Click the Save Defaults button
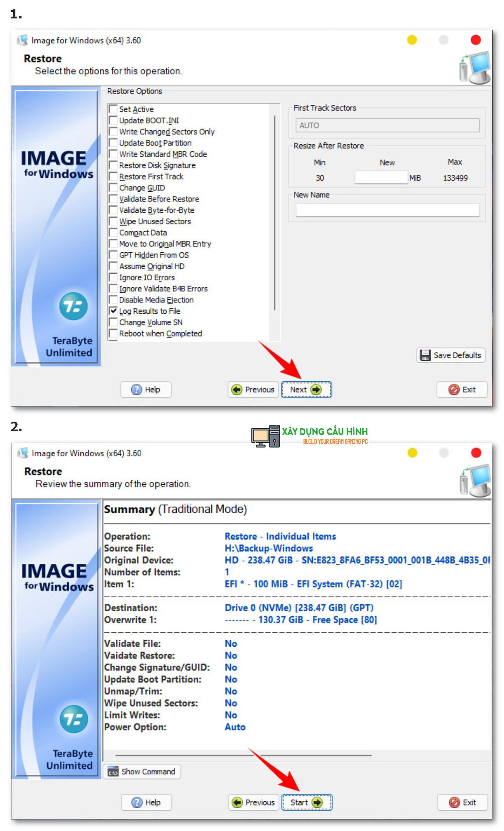The height and width of the screenshot is (831, 504). [x=450, y=355]
